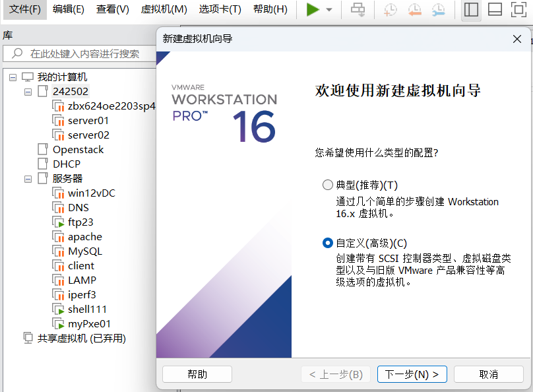
Task: Click the running ftp23 VM icon
Action: coord(58,222)
